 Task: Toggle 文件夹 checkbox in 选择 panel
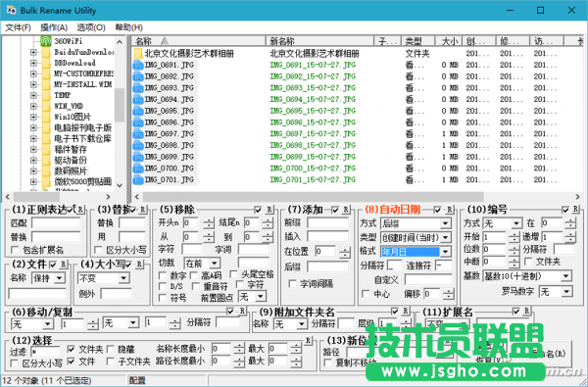coord(71,349)
